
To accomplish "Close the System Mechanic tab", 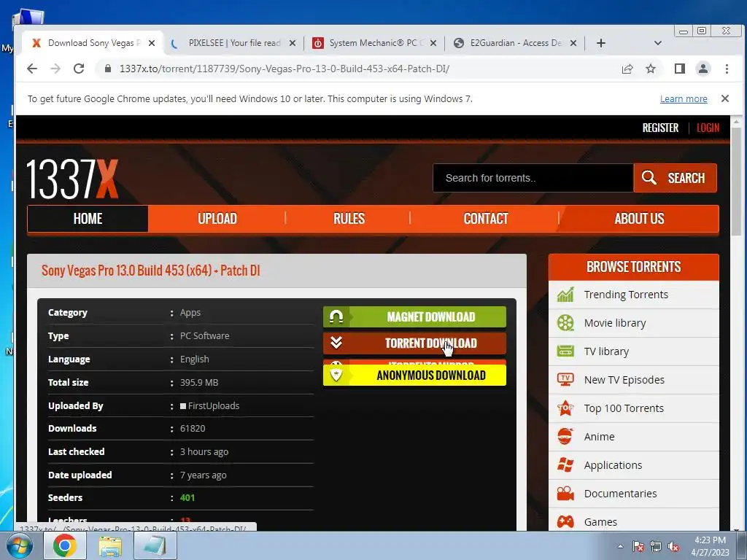I will [433, 43].
